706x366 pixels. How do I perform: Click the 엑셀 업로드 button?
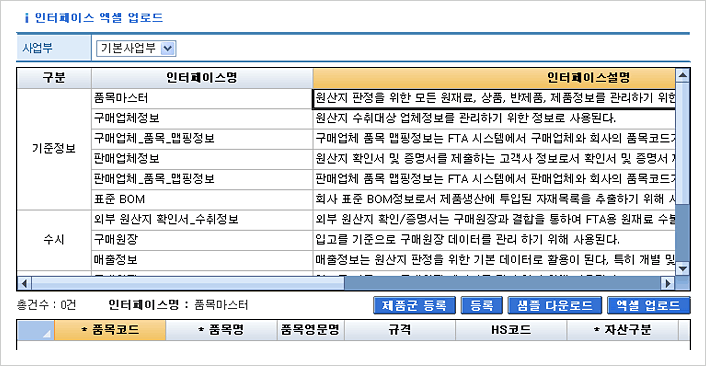(x=648, y=305)
